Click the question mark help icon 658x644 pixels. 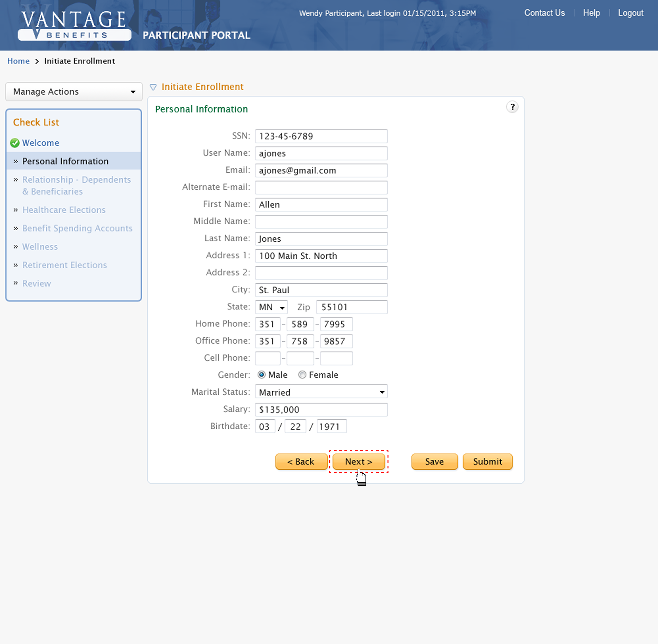tap(512, 107)
